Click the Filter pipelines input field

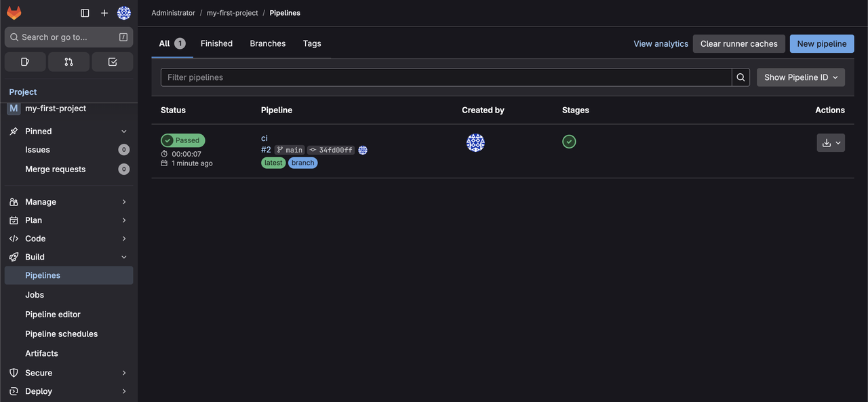pos(446,77)
